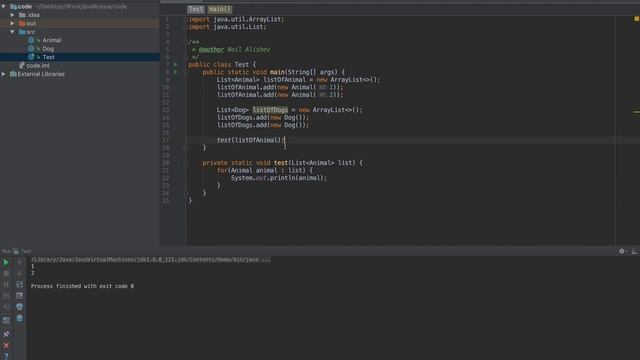Fold the Javadoc comment via gutter marker
Screen dimensions: 640x360
point(186,42)
